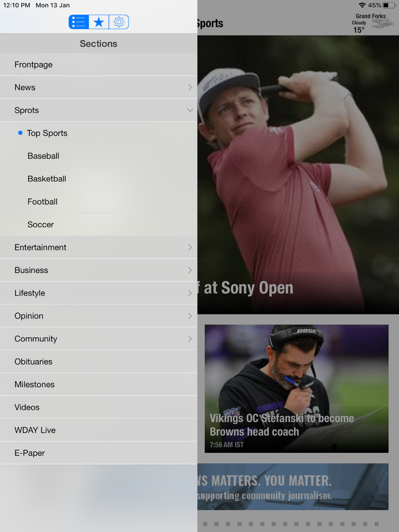The width and height of the screenshot is (399, 532).
Task: Open Vikings OC Stefanski Browns article
Action: [296, 388]
